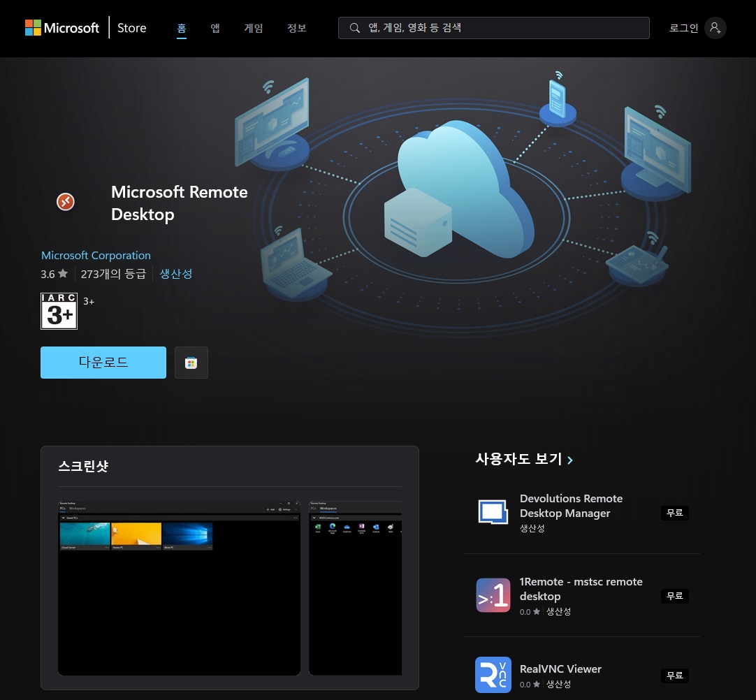Select the 홈 navigation tab
The height and width of the screenshot is (700, 756).
pyautogui.click(x=181, y=28)
